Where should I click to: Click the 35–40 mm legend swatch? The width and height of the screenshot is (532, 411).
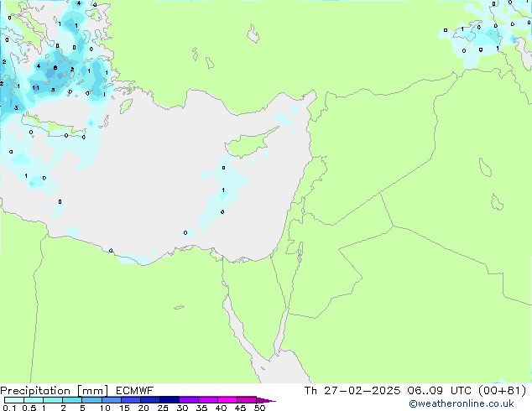click(x=207, y=400)
